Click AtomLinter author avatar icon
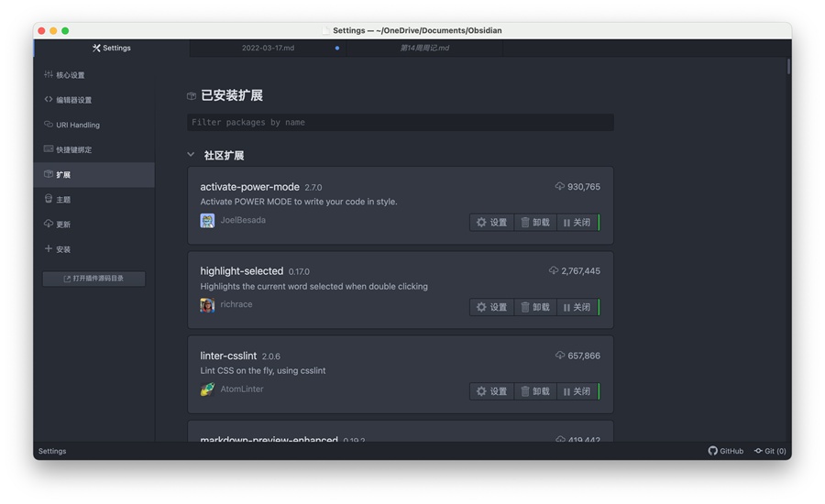Image resolution: width=825 pixels, height=504 pixels. (x=207, y=389)
